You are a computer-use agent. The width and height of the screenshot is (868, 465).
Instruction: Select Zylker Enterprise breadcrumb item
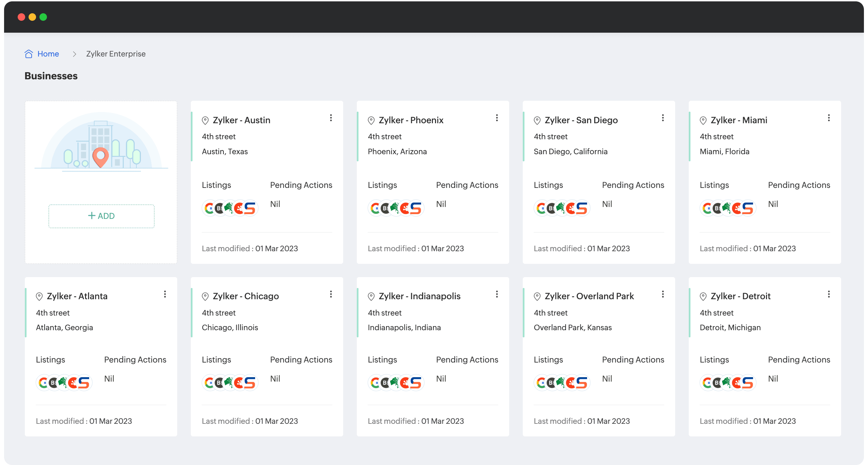pos(116,54)
